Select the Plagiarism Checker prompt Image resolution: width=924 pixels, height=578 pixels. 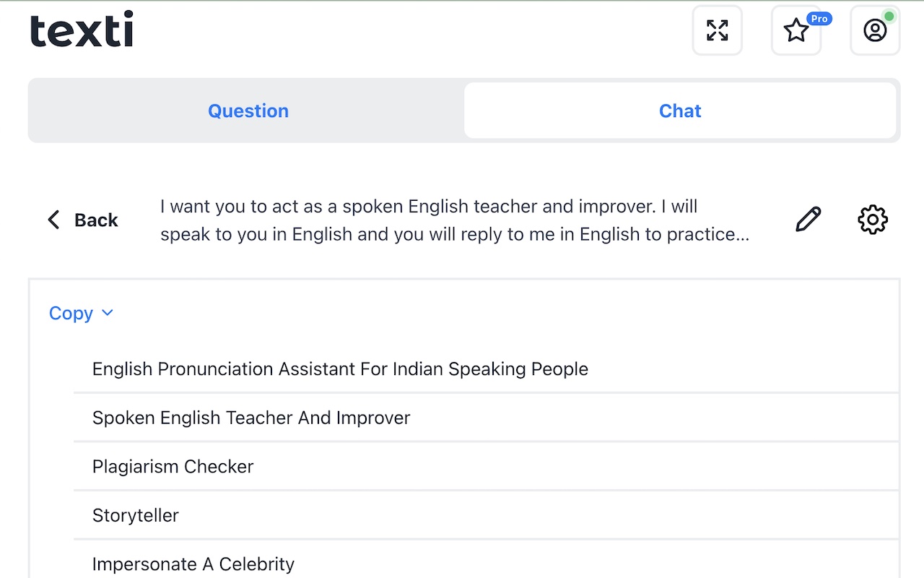(173, 467)
